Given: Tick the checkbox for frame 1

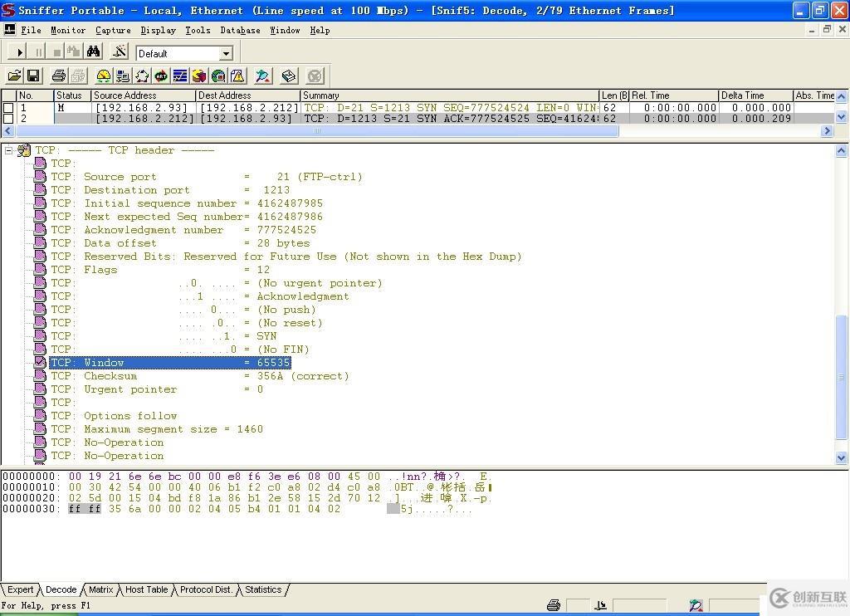Looking at the screenshot, I should click(8, 108).
